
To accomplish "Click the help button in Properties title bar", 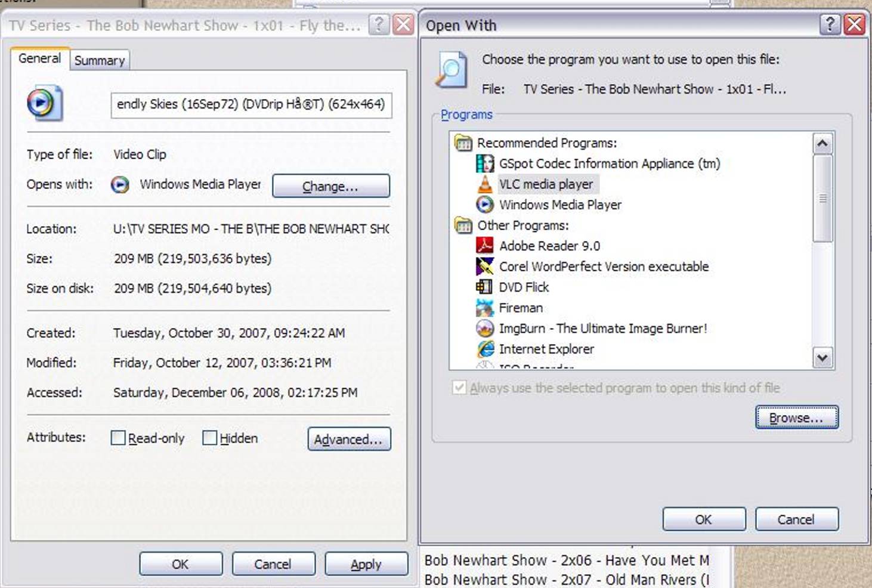I will point(379,24).
